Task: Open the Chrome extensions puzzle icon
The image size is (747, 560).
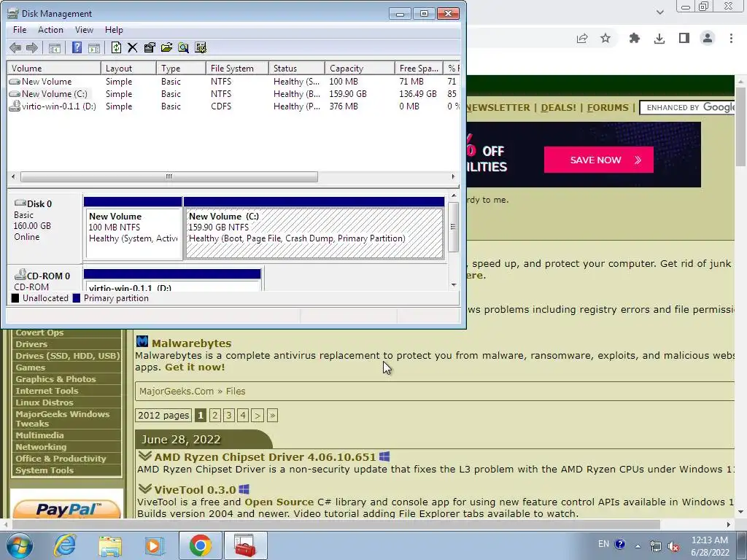Action: (x=635, y=38)
